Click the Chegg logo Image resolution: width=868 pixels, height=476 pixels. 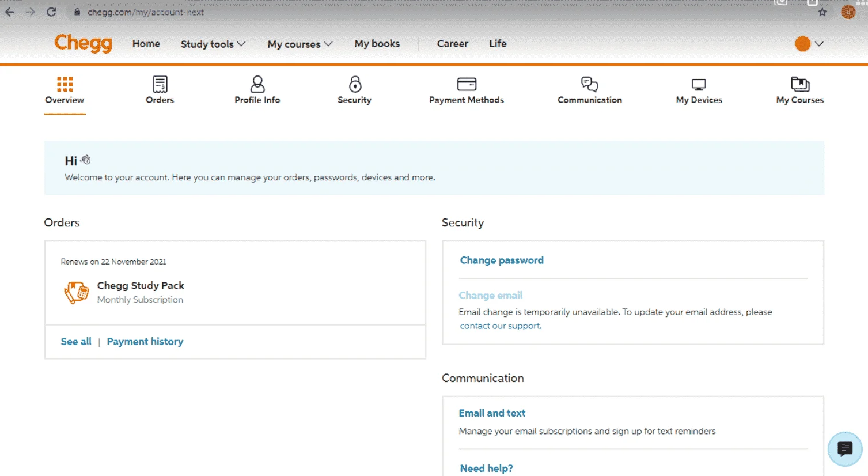pyautogui.click(x=83, y=44)
